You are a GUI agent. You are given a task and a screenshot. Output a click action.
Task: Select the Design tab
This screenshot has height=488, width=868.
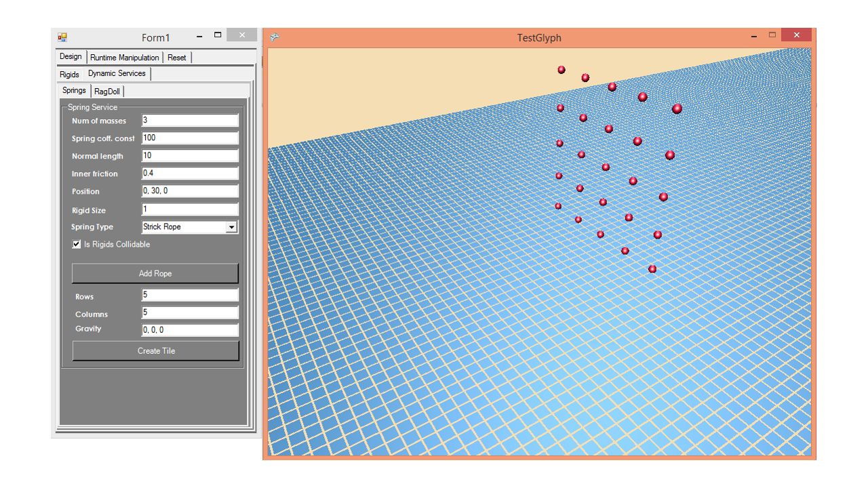click(70, 57)
